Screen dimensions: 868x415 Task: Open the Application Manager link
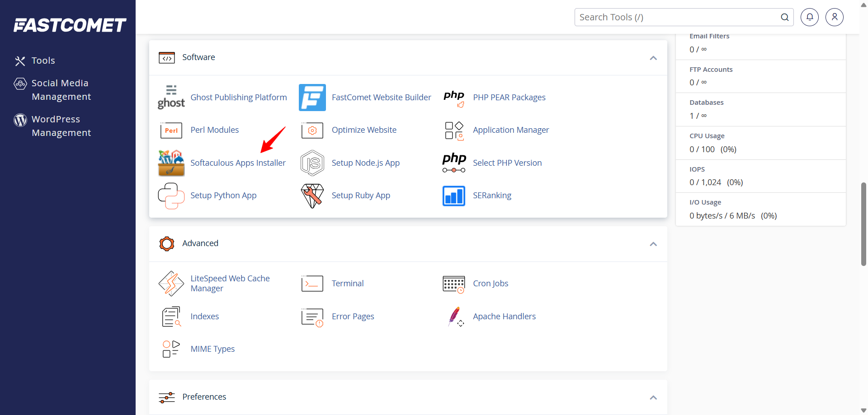coord(511,130)
